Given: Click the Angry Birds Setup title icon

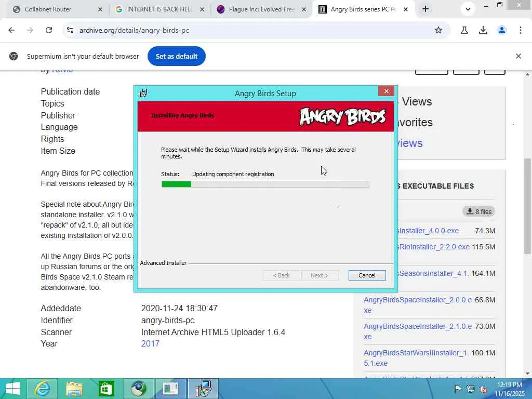Looking at the screenshot, I should (143, 93).
